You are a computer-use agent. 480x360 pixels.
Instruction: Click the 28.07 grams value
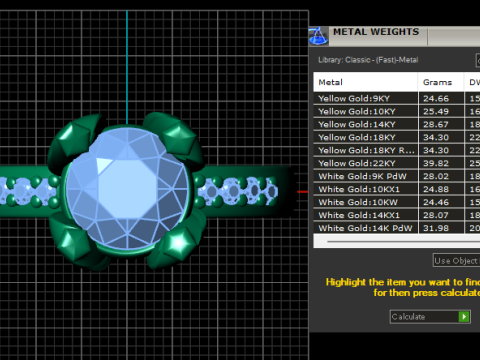(x=436, y=216)
